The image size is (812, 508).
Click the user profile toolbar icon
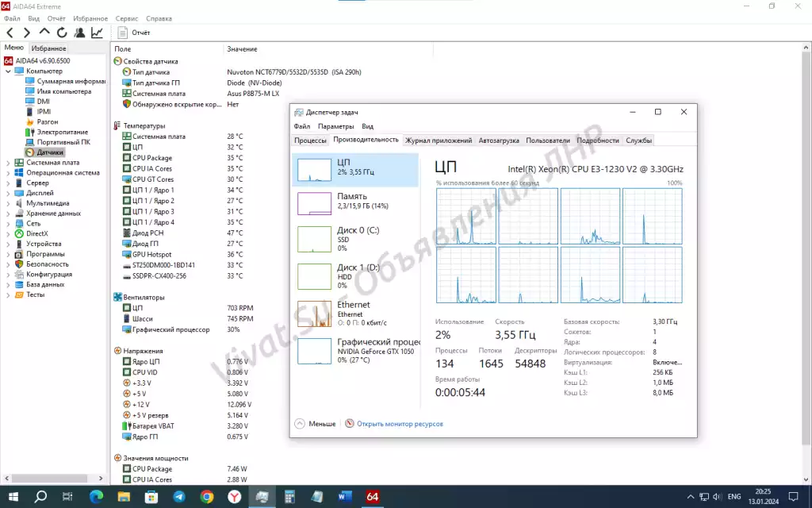pyautogui.click(x=79, y=33)
